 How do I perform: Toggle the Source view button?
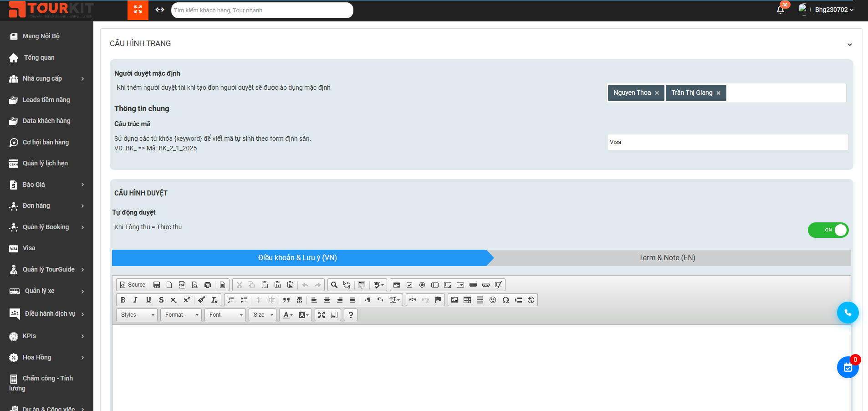133,285
